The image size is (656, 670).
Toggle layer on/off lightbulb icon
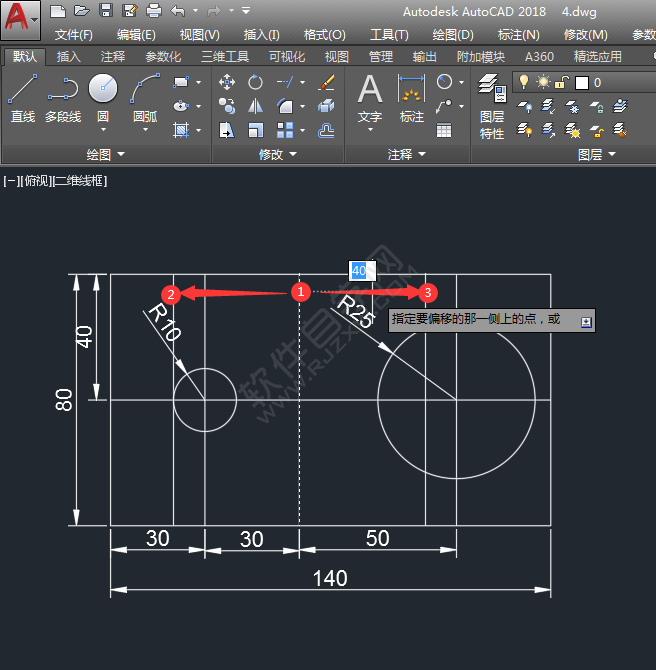click(x=522, y=82)
